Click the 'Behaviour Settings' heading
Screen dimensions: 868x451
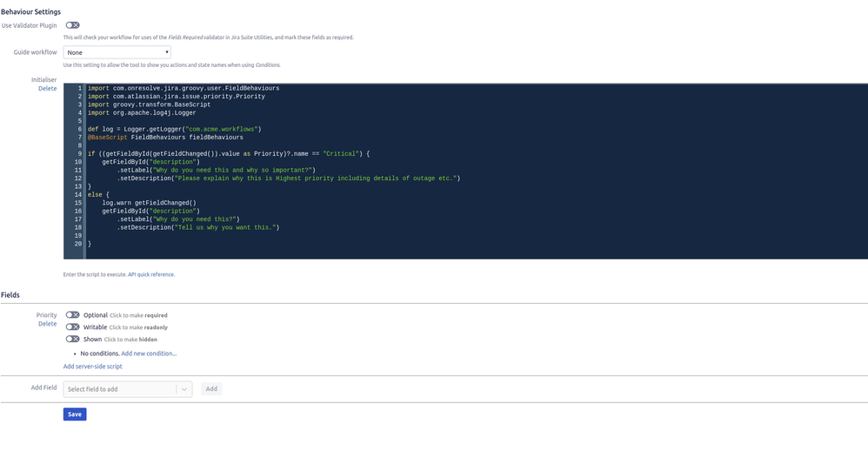click(31, 11)
